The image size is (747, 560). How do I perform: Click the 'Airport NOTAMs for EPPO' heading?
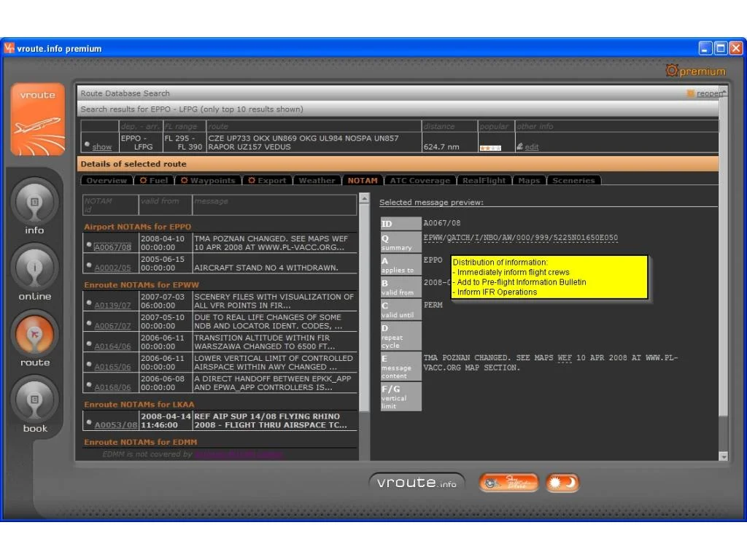137,227
